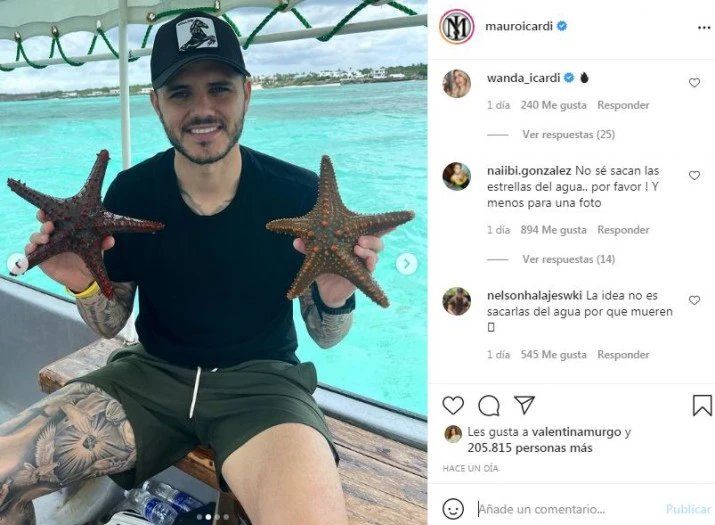
Task: Share the post via paper plane icon
Action: point(524,405)
